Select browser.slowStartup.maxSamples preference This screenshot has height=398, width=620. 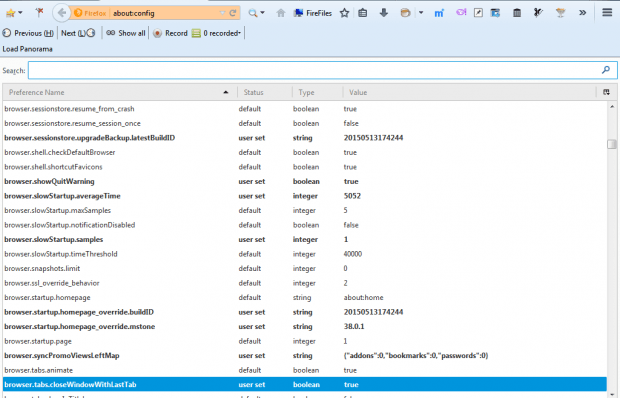click(x=305, y=211)
